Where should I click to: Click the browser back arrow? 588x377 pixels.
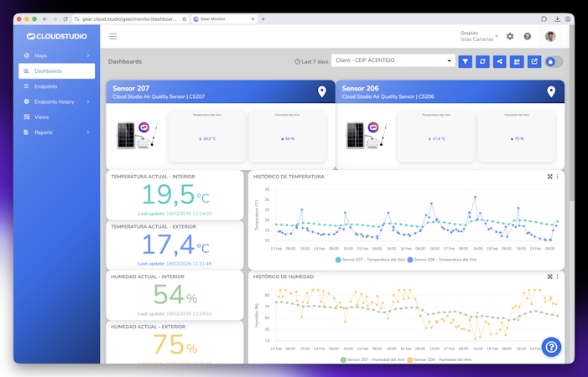pos(44,18)
